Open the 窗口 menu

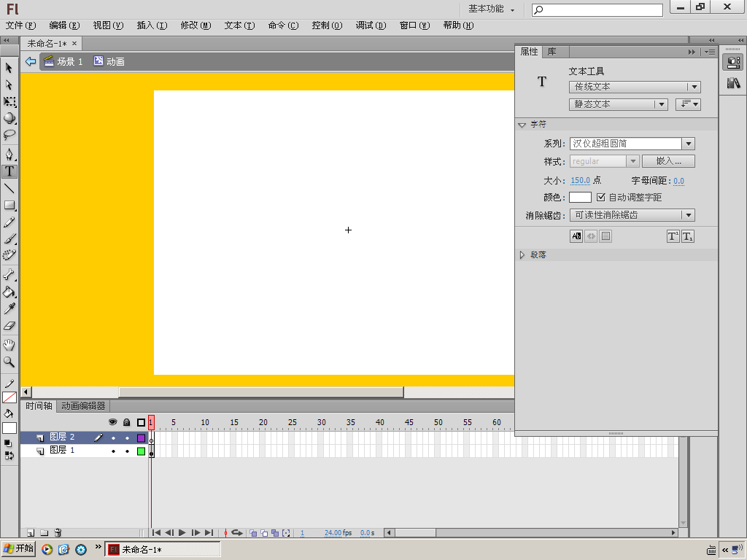click(x=414, y=26)
